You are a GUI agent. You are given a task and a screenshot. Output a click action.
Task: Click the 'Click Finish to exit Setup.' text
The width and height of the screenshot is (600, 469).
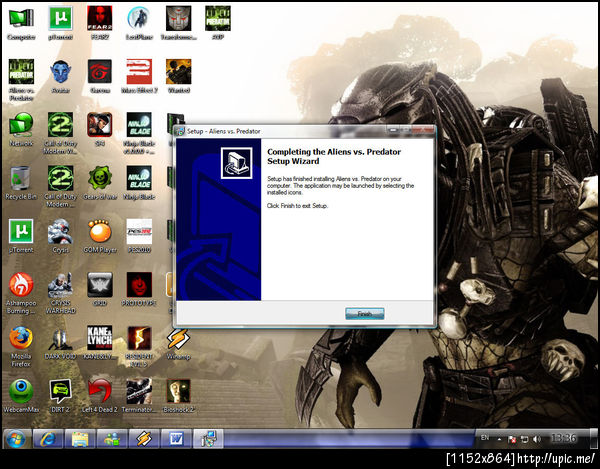(297, 206)
